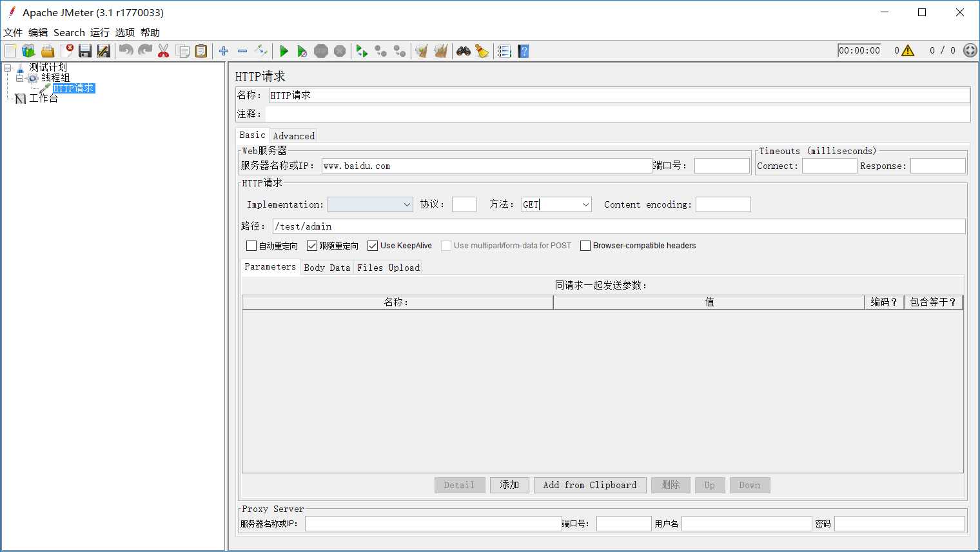Click the 路径 field containing /test/admin

619,226
